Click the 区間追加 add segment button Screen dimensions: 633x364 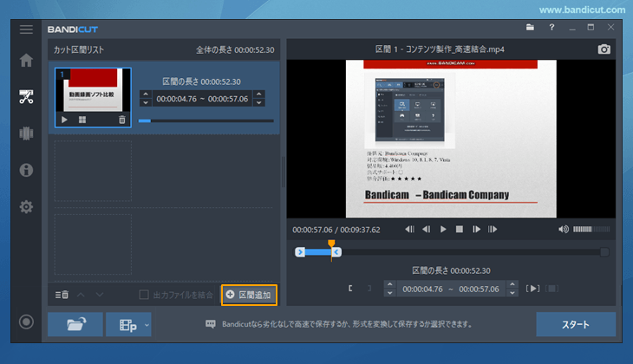tap(249, 295)
